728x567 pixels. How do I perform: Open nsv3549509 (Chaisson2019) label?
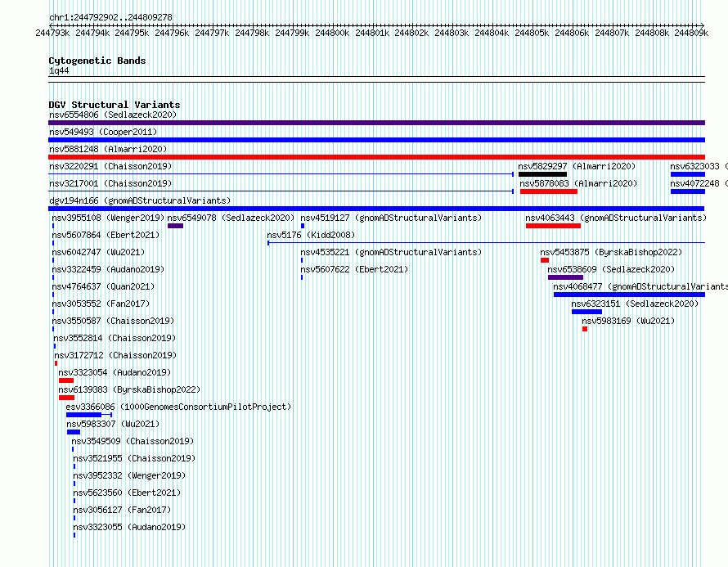tap(133, 441)
